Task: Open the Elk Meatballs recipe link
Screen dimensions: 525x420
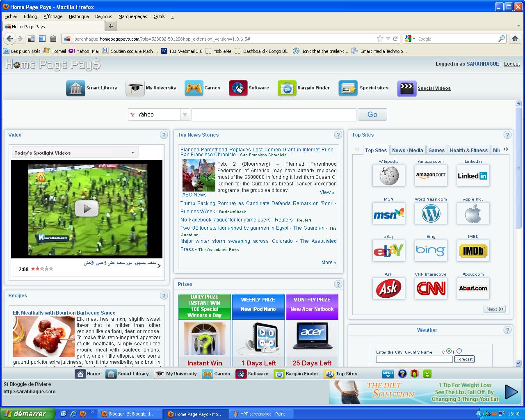Action: click(x=64, y=313)
